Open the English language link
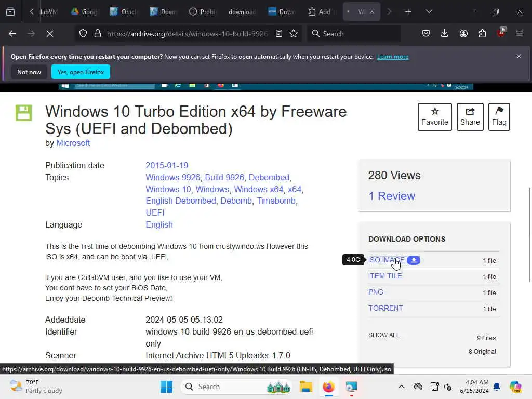532x399 pixels. [x=159, y=224]
